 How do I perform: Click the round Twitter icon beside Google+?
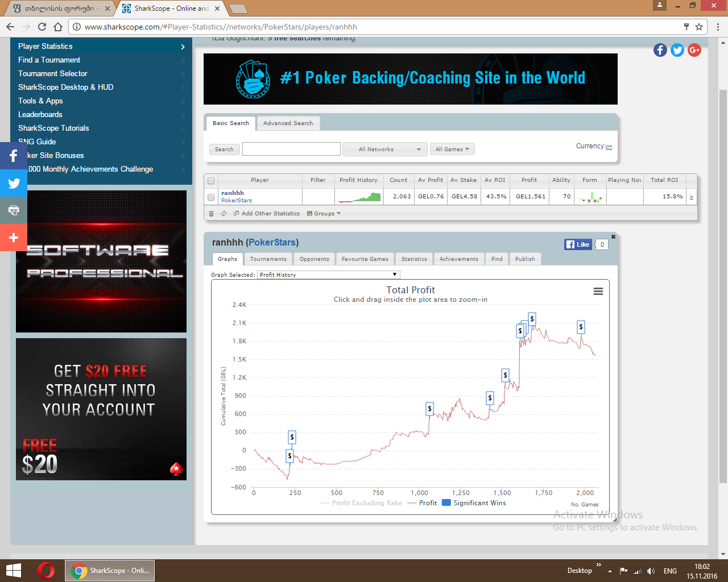(677, 50)
